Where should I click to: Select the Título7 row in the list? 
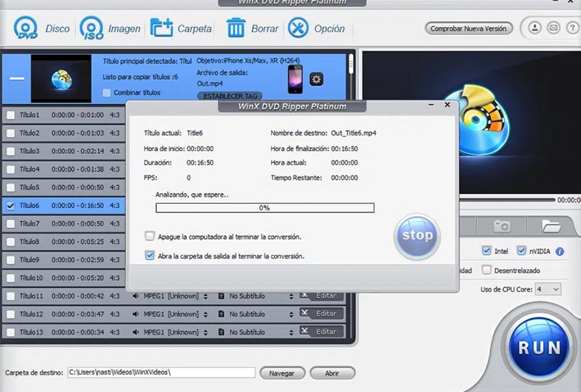63,224
